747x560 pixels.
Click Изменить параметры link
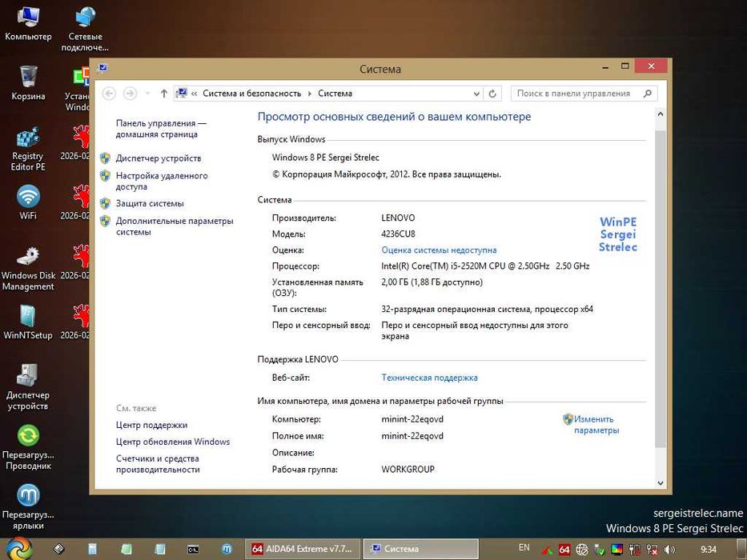(596, 425)
